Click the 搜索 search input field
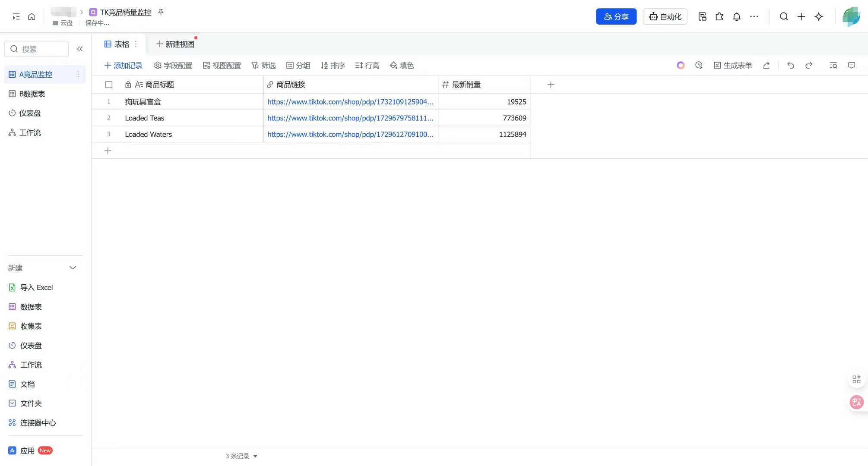This screenshot has height=466, width=868. coord(41,49)
